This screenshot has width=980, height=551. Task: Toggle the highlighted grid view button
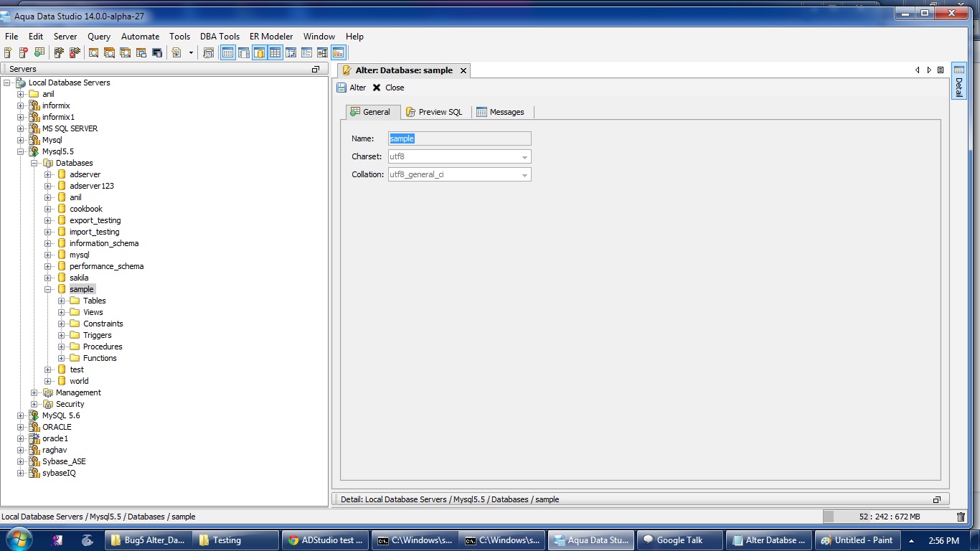275,52
